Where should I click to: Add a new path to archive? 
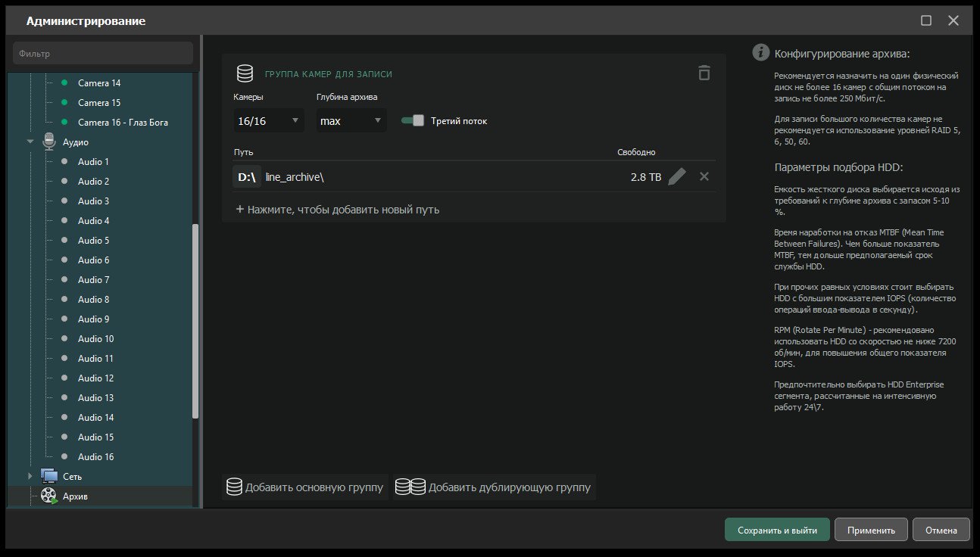tap(338, 210)
